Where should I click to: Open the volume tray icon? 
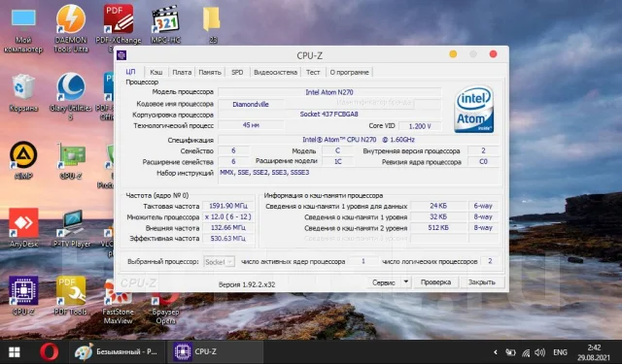pyautogui.click(x=540, y=352)
